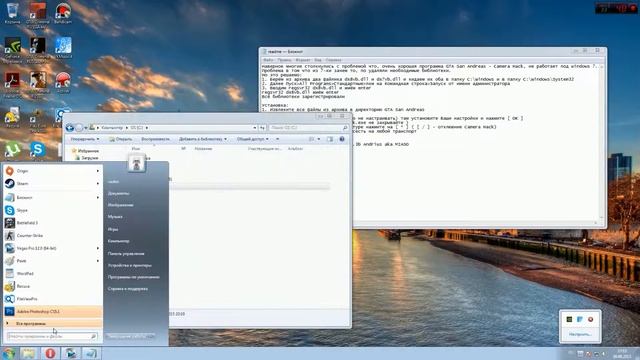Screen dimensions: 640x360
Task: Click the Explorer search field
Action: (309, 128)
